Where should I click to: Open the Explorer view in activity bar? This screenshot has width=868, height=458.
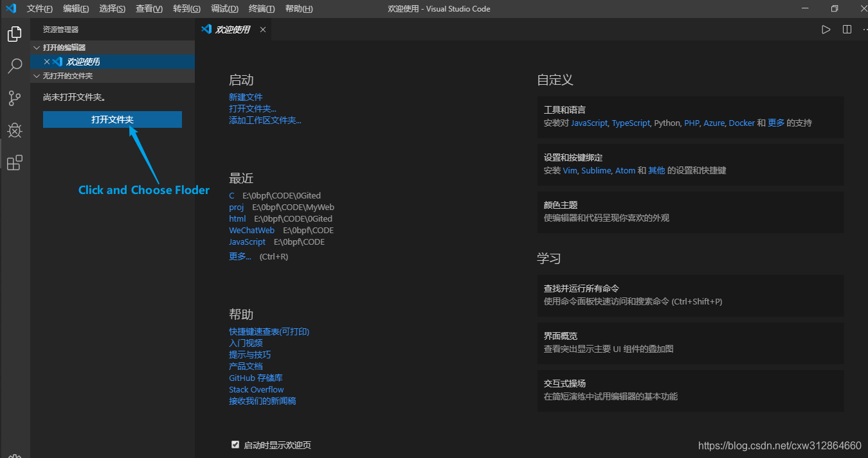click(x=15, y=34)
